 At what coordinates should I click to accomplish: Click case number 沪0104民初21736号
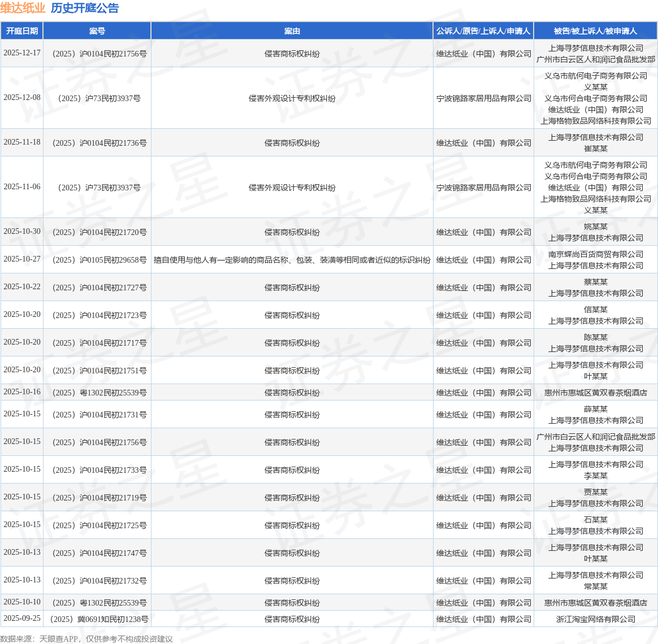point(99,143)
